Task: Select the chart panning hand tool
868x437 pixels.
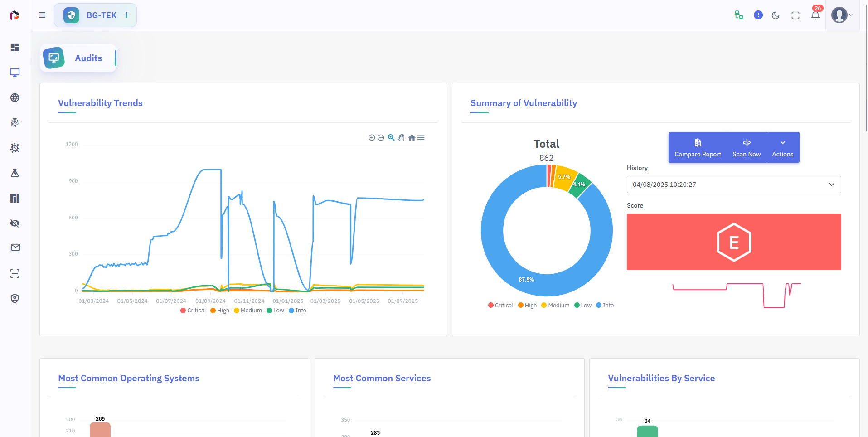Action: 401,138
